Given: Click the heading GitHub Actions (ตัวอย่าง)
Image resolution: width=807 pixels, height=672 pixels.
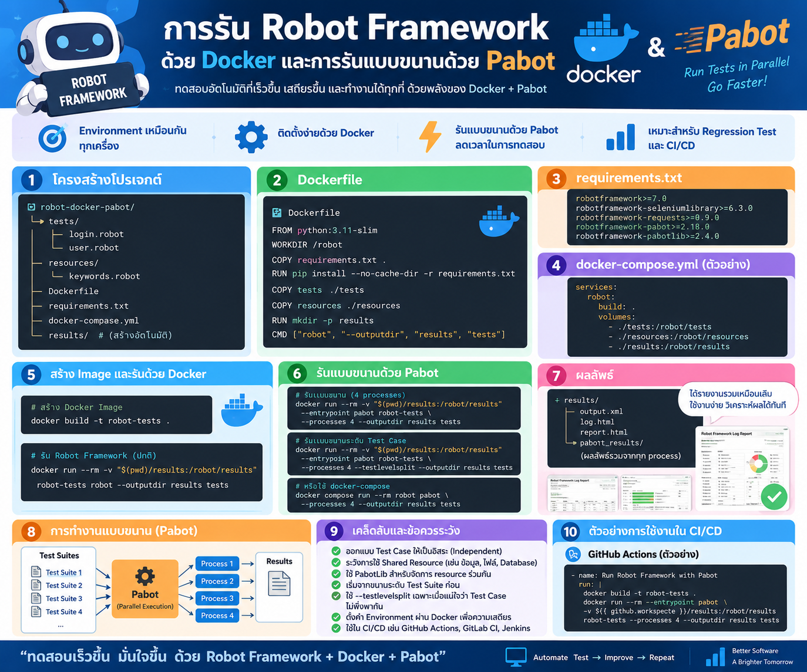Looking at the screenshot, I should (x=643, y=554).
